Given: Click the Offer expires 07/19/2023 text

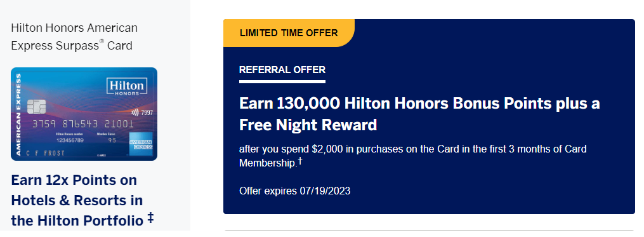Looking at the screenshot, I should click(294, 191).
